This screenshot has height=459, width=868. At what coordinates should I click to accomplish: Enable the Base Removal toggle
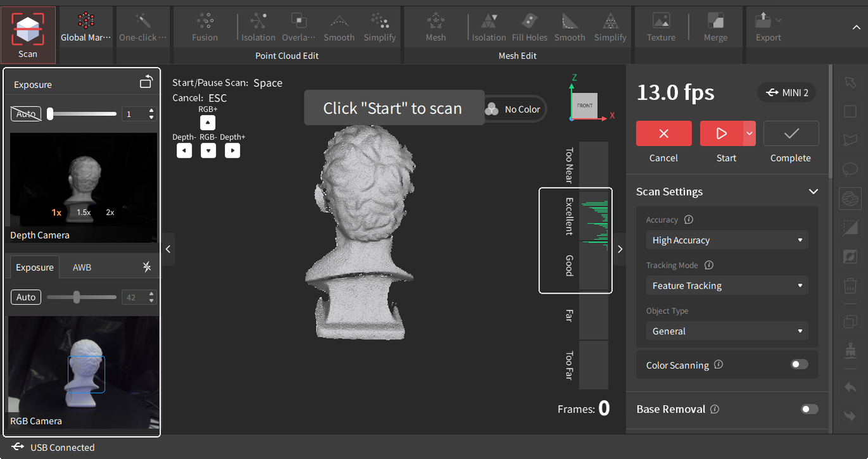[809, 409]
